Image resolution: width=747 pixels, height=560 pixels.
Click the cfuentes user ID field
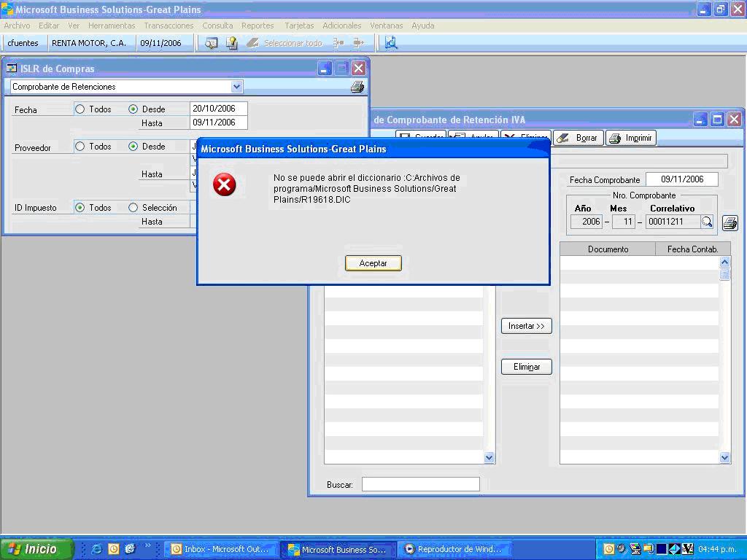[x=26, y=43]
